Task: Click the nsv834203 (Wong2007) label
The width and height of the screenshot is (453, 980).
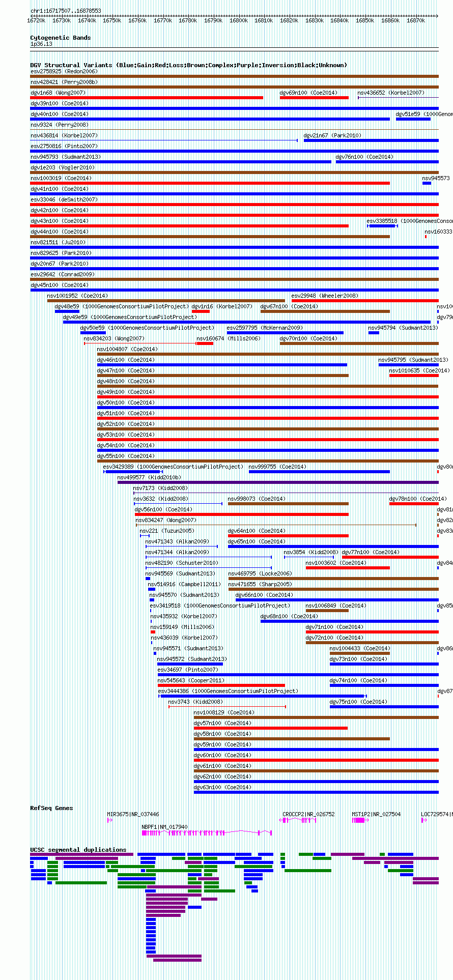Action: (x=115, y=338)
